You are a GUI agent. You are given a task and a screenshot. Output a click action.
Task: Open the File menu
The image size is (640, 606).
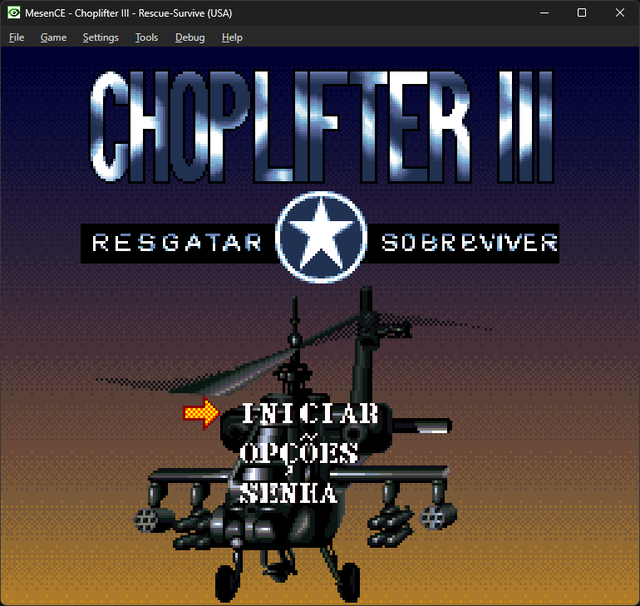coord(17,38)
